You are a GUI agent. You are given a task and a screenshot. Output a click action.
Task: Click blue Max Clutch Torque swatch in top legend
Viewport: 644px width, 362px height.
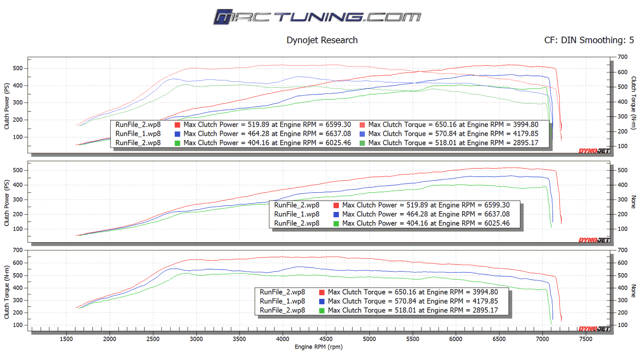tap(362, 134)
